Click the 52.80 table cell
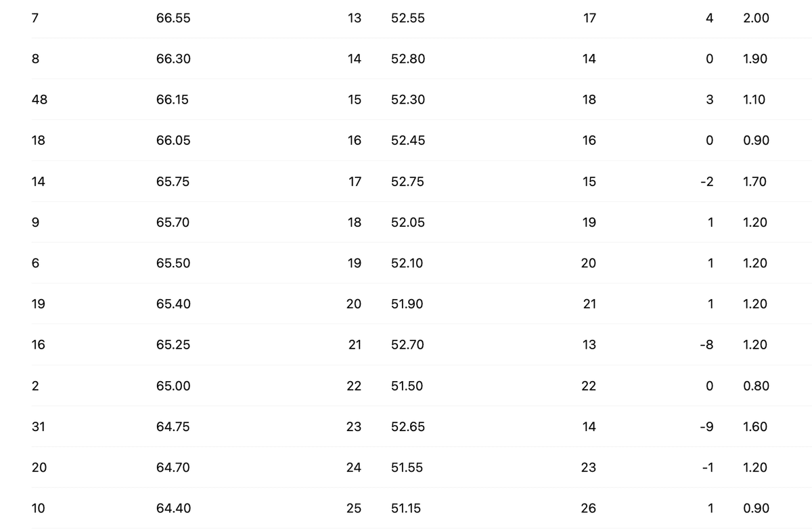 (408, 59)
